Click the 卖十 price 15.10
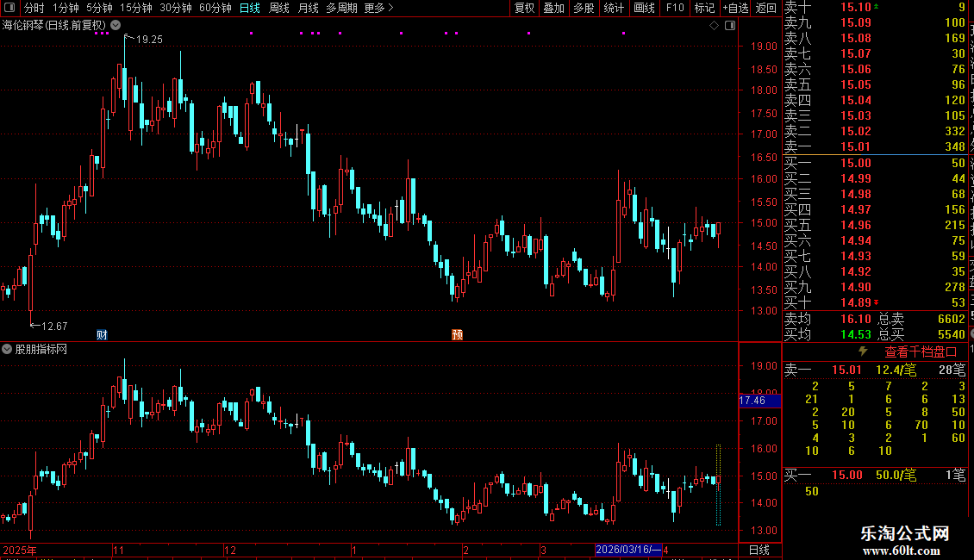Image resolution: width=974 pixels, height=560 pixels. click(855, 7)
